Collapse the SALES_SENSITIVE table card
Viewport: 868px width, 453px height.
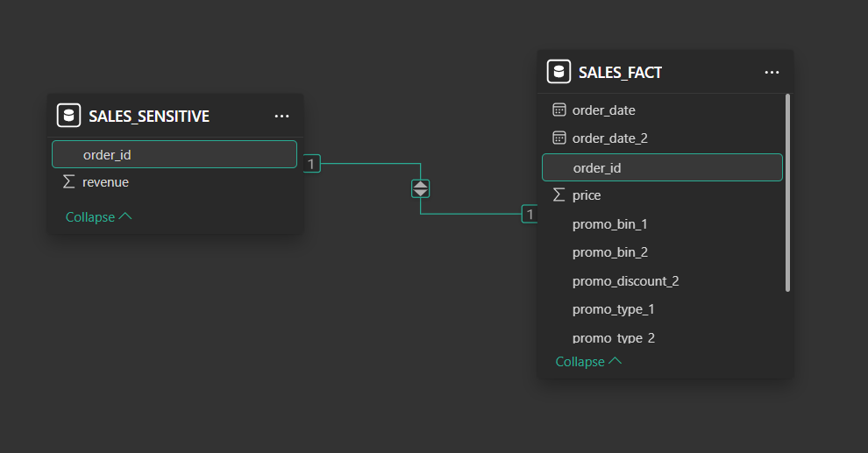98,216
